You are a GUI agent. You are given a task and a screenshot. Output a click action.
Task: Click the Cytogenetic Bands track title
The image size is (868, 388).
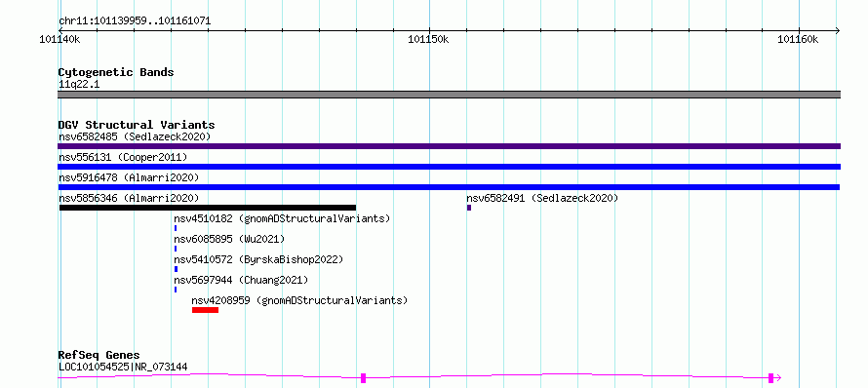pos(116,72)
